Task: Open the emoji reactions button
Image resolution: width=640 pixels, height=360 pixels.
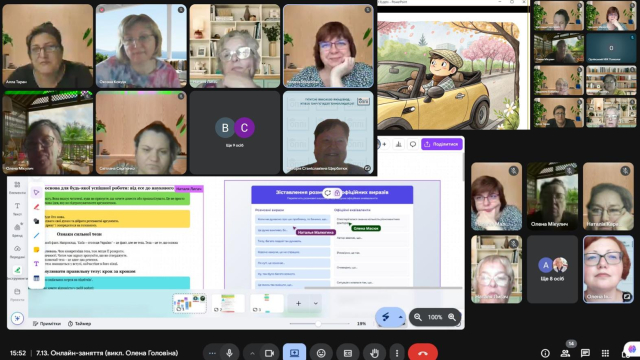Action: 321,353
